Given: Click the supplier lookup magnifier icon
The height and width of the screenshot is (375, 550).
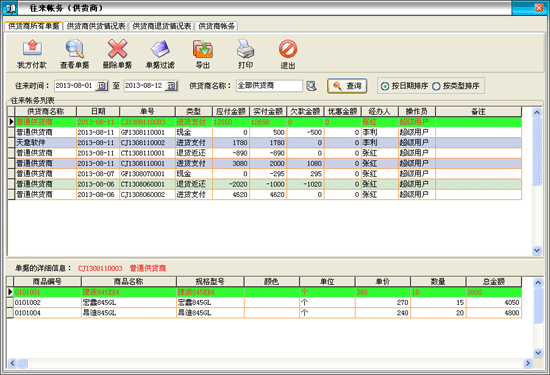Looking at the screenshot, I should (311, 86).
